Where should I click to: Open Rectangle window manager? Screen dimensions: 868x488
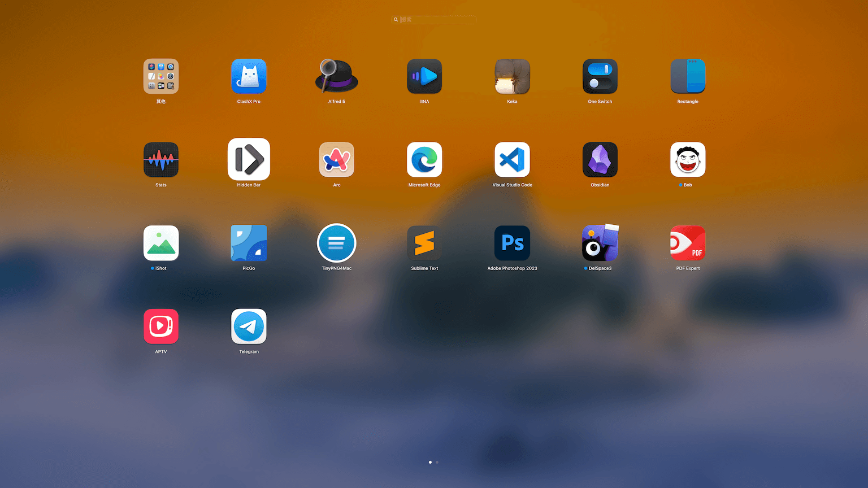click(688, 76)
